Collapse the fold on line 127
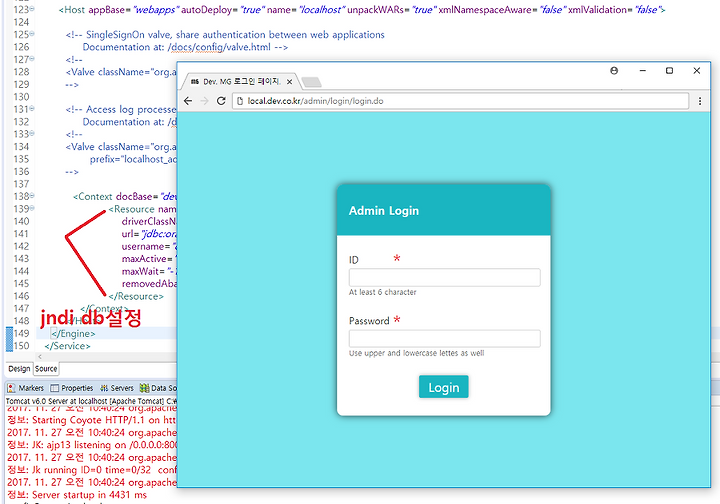This screenshot has width=720, height=504. pos(32,58)
